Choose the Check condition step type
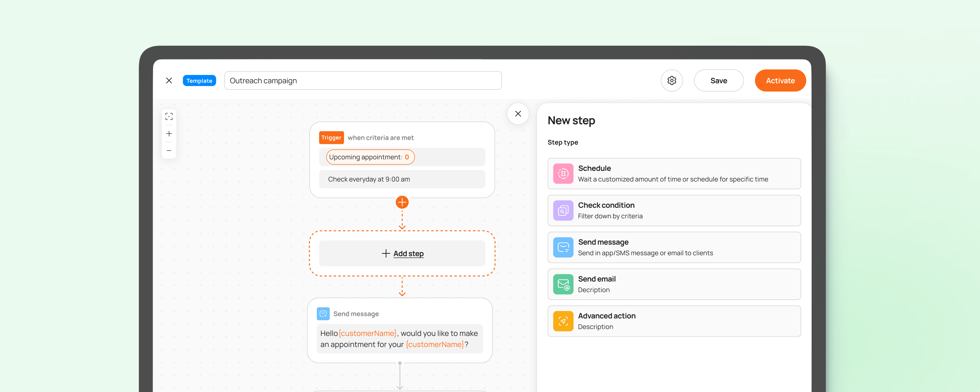980x392 pixels. point(674,210)
